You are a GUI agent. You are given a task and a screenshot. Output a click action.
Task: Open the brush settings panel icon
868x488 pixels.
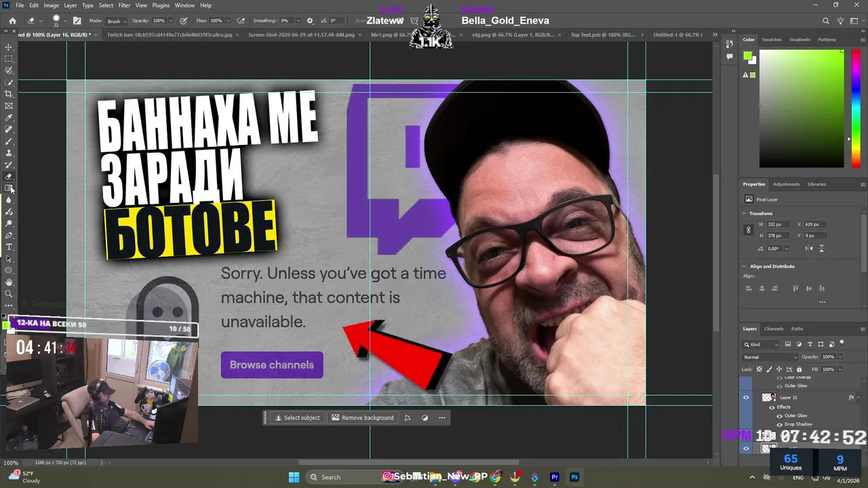[x=77, y=21]
